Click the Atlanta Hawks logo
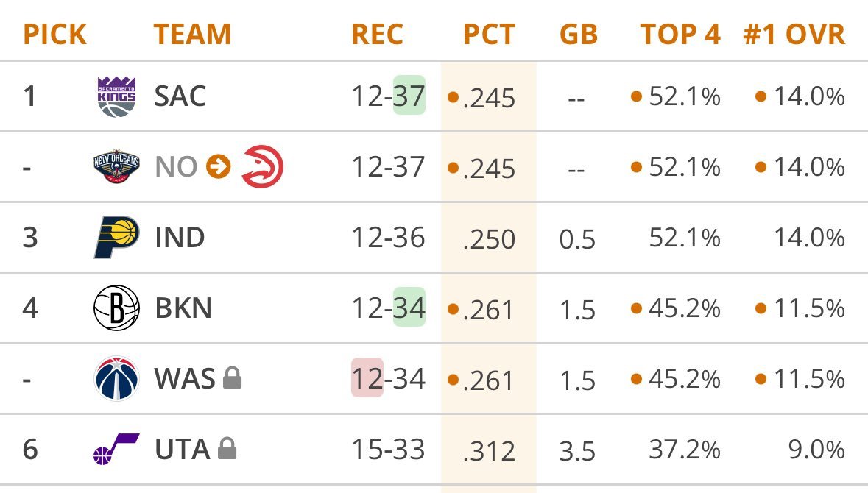Image resolution: width=868 pixels, height=493 pixels. 263,166
